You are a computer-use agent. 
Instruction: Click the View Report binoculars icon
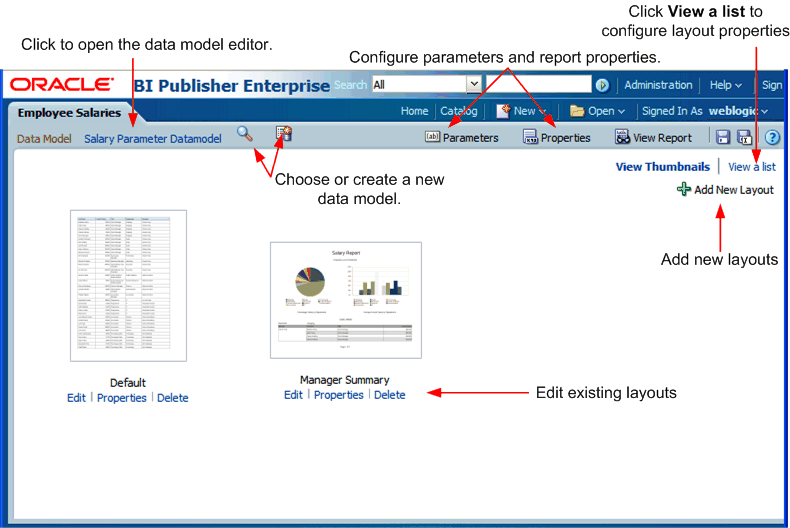(x=622, y=137)
